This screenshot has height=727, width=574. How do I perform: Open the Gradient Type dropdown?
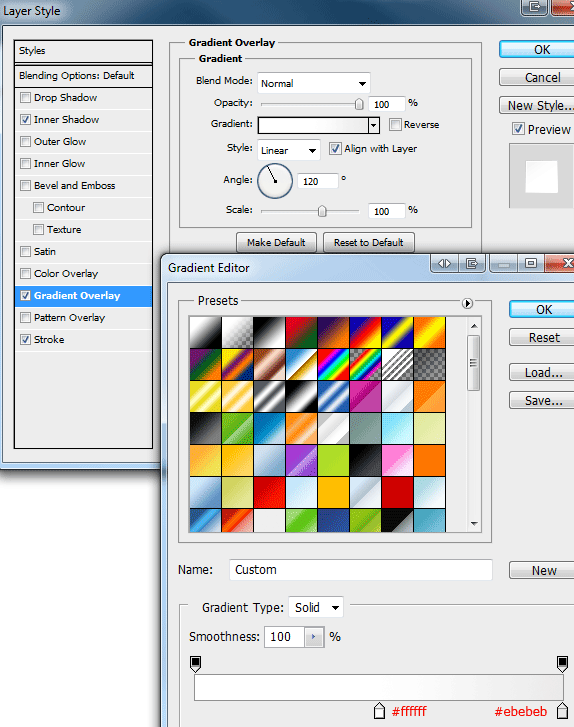coord(316,607)
